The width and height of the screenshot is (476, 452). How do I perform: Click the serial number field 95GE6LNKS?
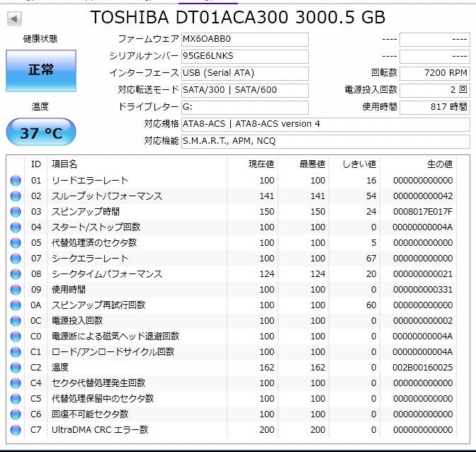(x=244, y=57)
